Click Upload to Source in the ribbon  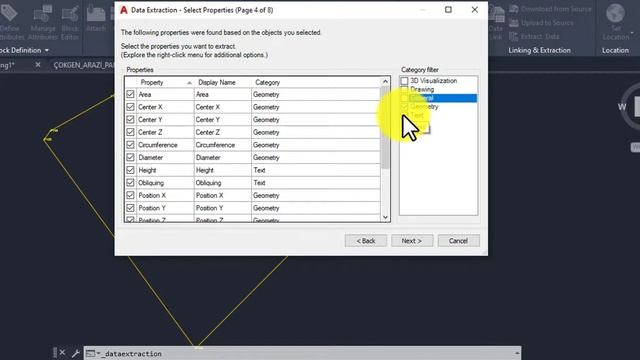(x=542, y=23)
